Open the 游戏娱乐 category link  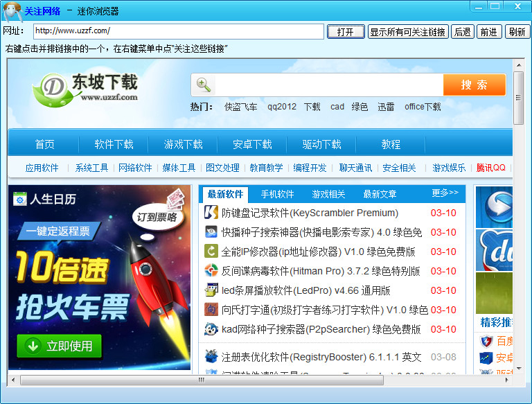[x=449, y=168]
